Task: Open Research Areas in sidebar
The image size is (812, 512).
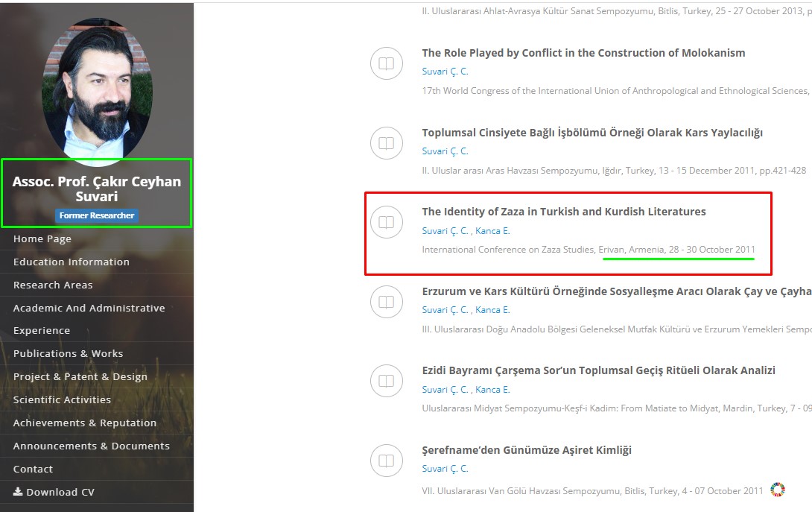Action: (x=53, y=285)
